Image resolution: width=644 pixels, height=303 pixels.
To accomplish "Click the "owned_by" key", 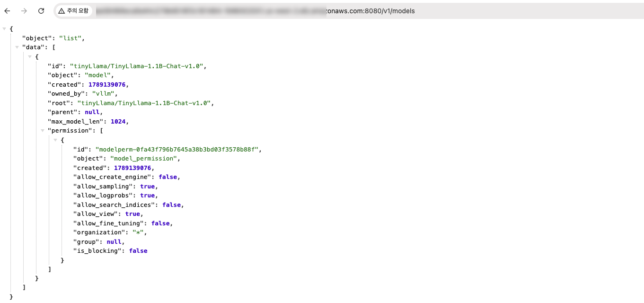I will [x=66, y=94].
